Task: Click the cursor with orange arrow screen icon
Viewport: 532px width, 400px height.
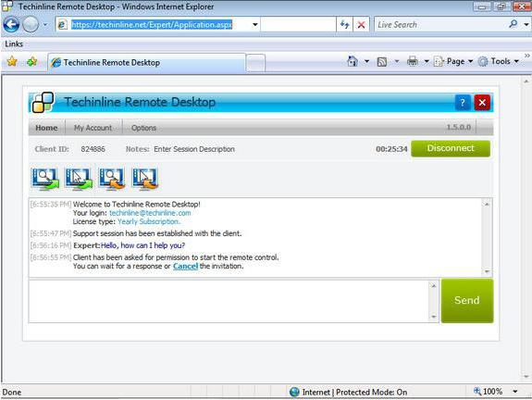Action: 145,178
